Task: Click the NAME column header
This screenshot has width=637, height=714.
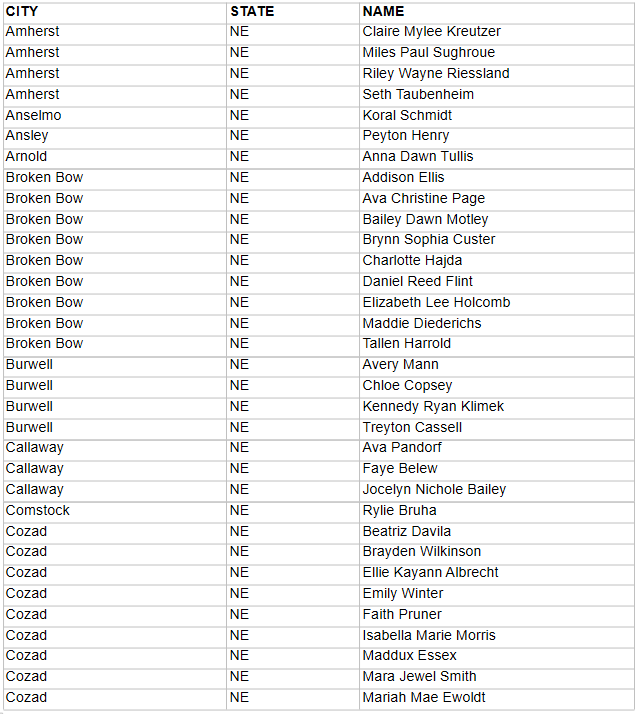Action: [383, 11]
